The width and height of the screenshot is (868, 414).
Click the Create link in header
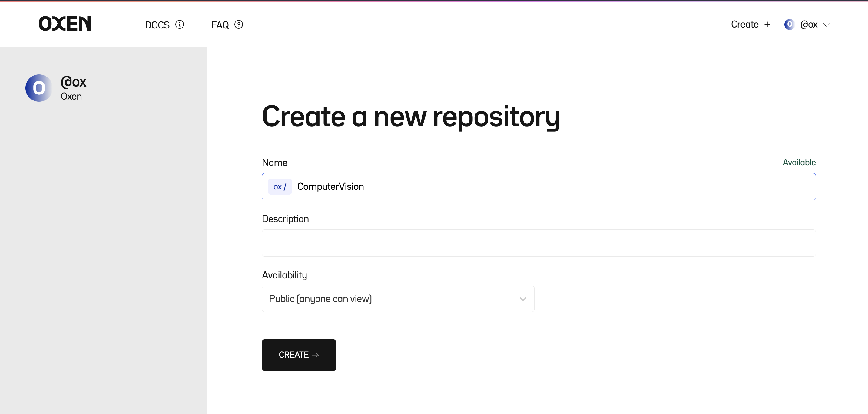[744, 25]
